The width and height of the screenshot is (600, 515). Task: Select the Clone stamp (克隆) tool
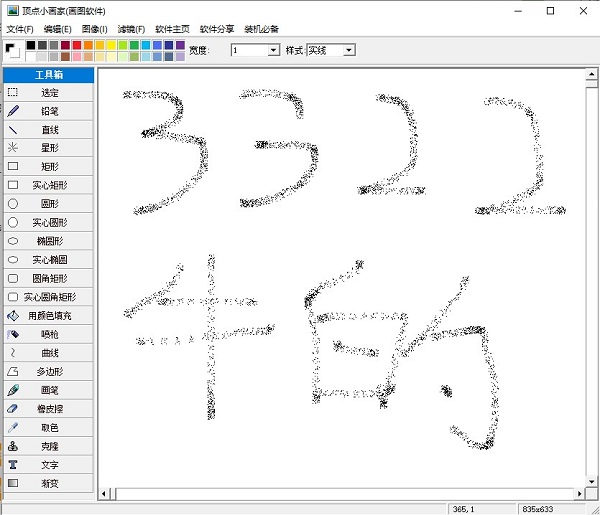click(x=49, y=446)
